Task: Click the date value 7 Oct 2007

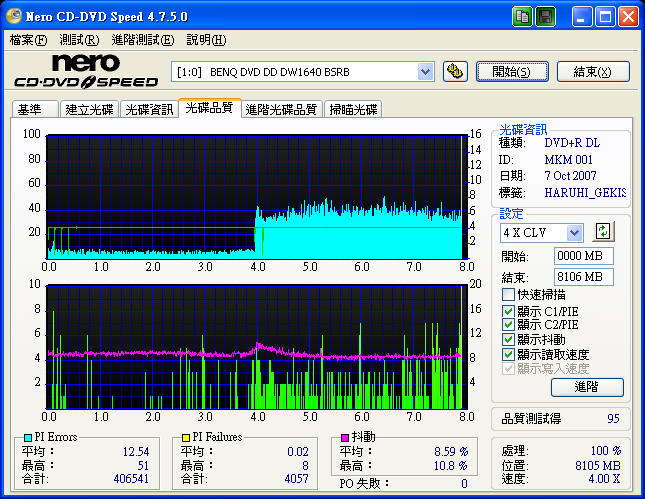Action: (570, 176)
